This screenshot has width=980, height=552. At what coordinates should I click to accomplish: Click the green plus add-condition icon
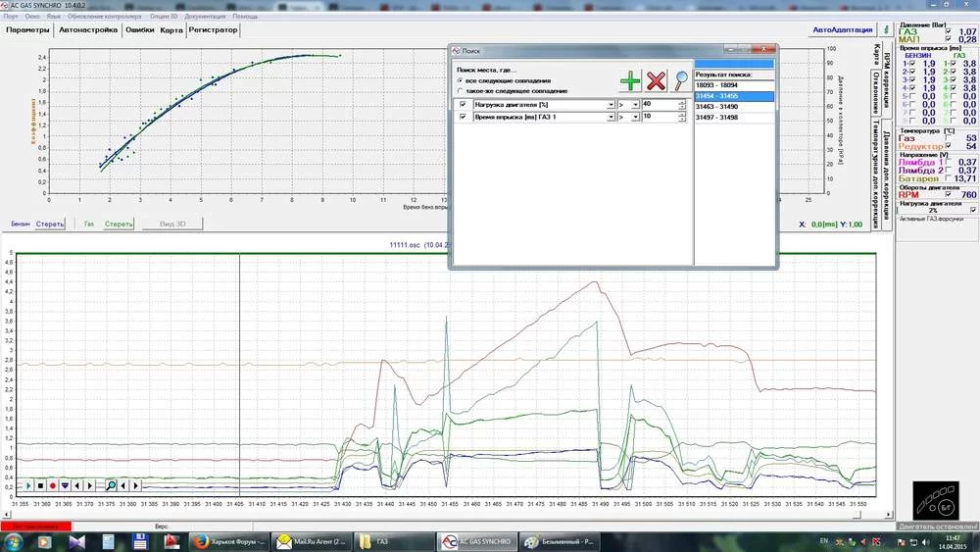pos(630,81)
